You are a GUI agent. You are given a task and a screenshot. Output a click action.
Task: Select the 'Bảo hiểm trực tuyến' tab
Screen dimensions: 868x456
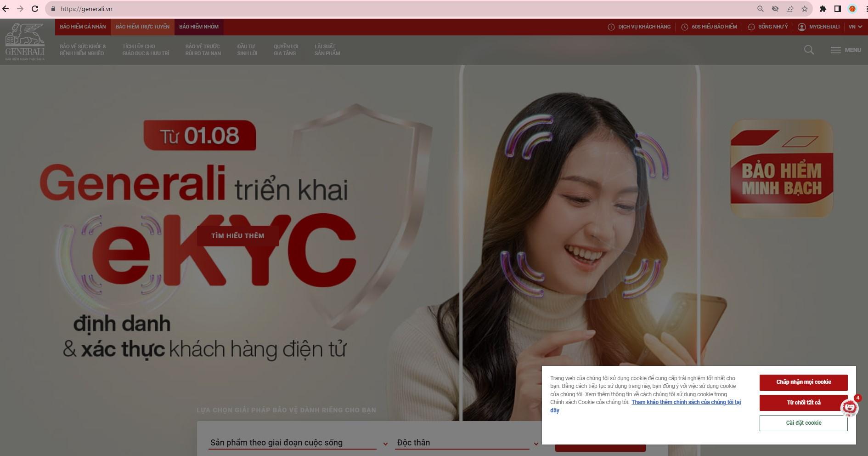point(142,27)
